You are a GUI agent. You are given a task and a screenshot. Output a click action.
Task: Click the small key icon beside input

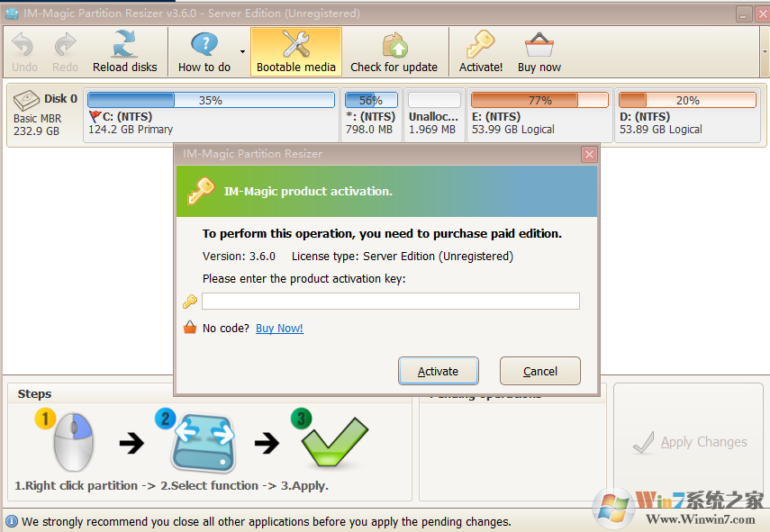pos(190,301)
